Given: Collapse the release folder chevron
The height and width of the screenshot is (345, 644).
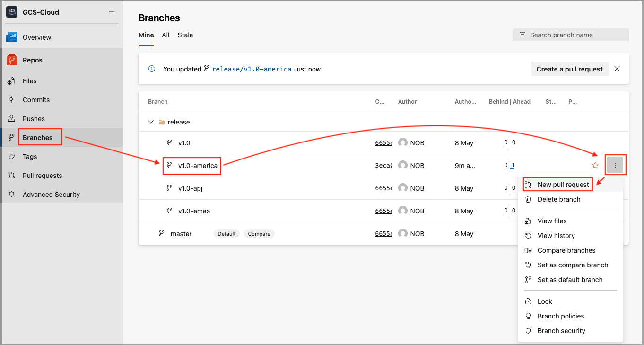Looking at the screenshot, I should (151, 122).
